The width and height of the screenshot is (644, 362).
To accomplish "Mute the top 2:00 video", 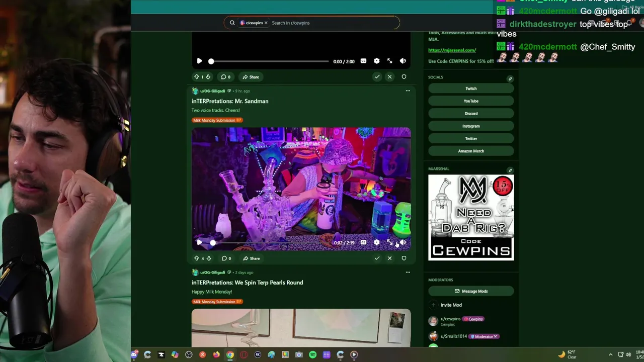I will pyautogui.click(x=403, y=61).
